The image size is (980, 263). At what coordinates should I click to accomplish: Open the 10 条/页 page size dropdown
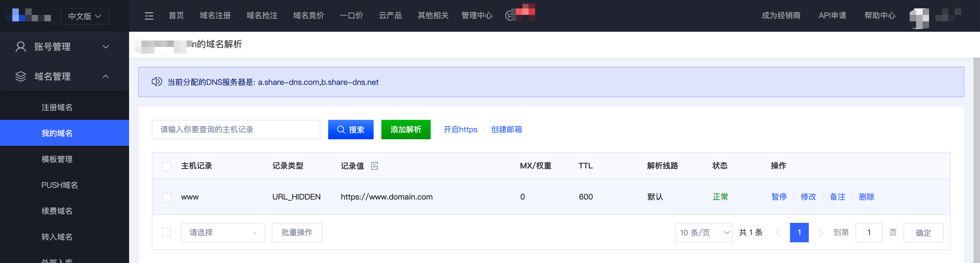703,232
